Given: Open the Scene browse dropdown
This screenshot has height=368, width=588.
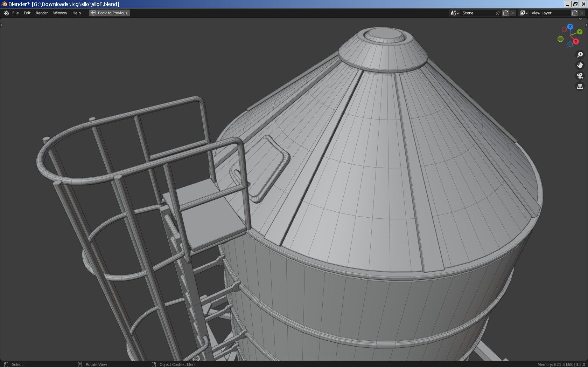Looking at the screenshot, I should click(x=454, y=13).
